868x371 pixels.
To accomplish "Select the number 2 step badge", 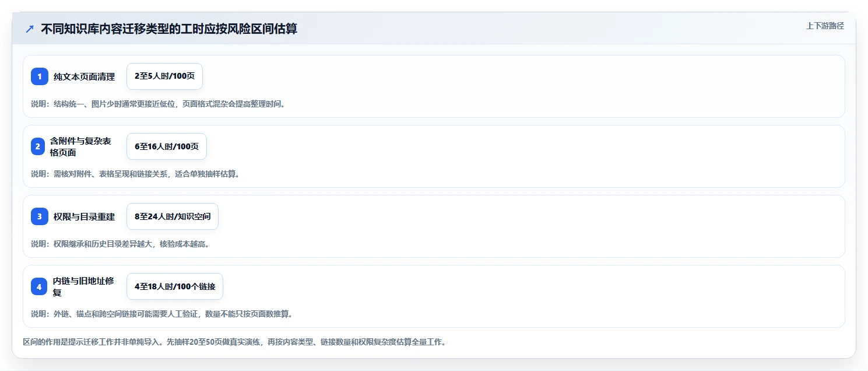I will point(38,146).
